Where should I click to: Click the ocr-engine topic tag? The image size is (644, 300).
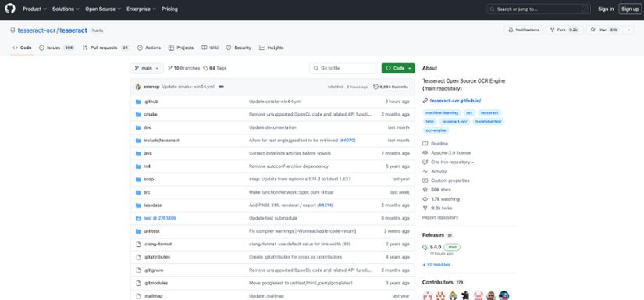[x=436, y=130]
